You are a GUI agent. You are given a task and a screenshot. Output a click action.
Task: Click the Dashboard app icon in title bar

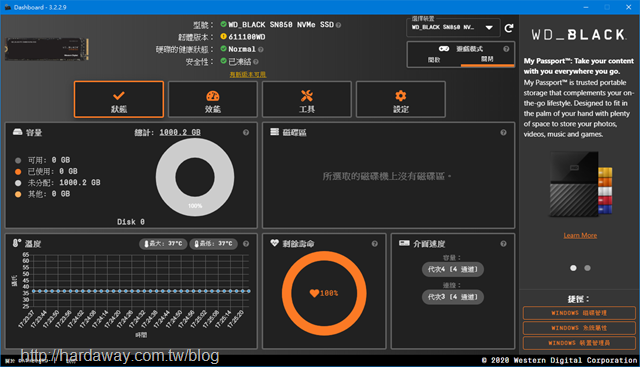coord(7,7)
